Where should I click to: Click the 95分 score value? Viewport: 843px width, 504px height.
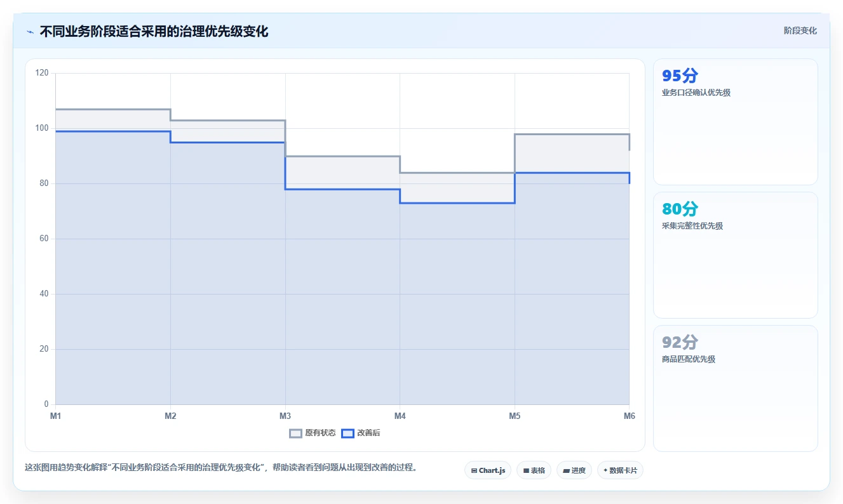680,76
